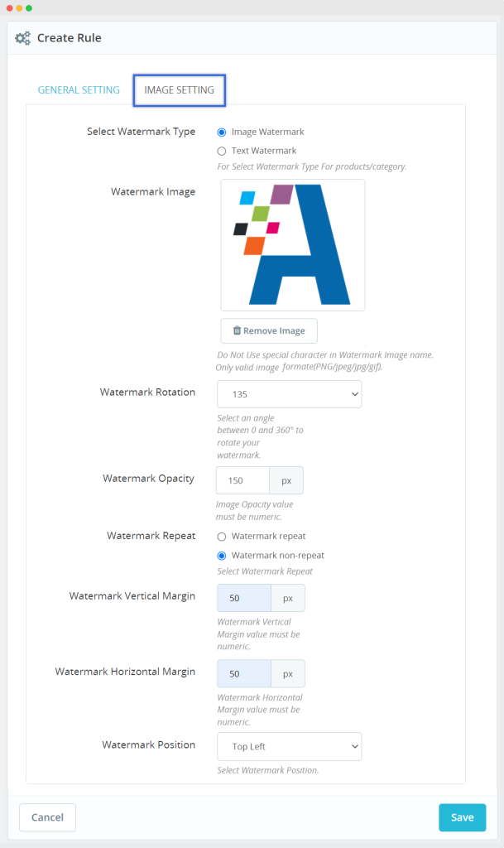
Task: Click the green maximize window dot
Action: pos(29,7)
